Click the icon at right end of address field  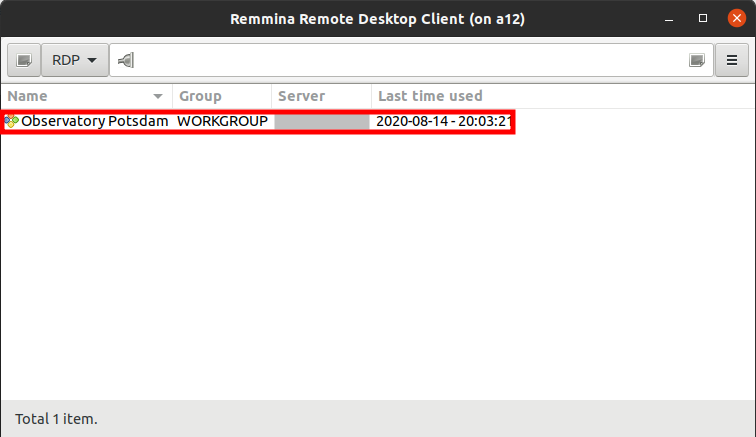click(x=697, y=61)
